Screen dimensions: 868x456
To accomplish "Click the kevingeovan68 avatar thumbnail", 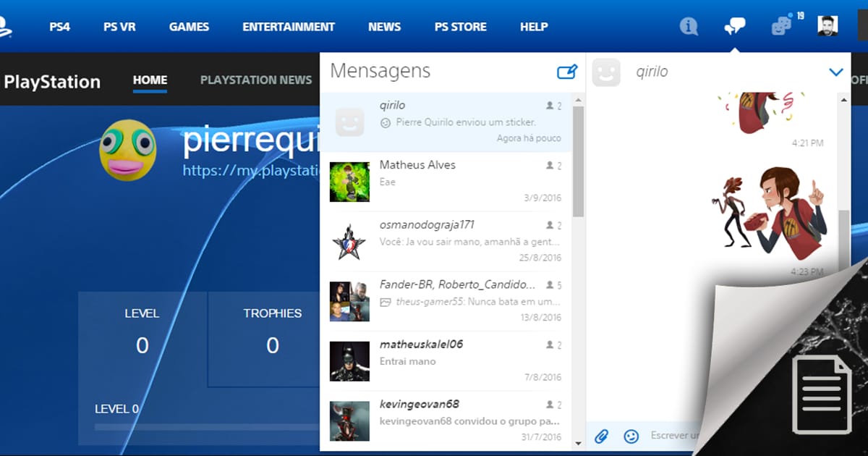I will (x=349, y=421).
